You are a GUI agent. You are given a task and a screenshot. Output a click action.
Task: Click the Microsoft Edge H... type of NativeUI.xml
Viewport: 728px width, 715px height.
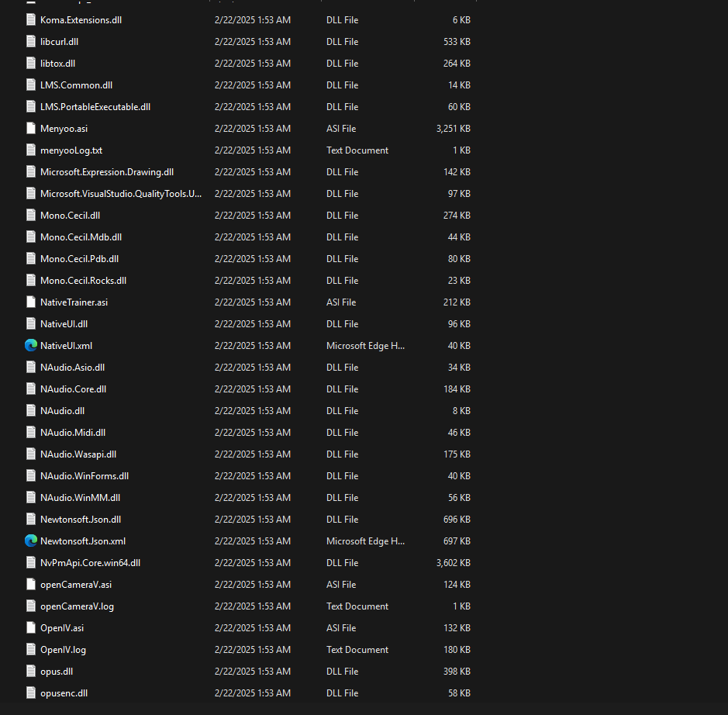coord(365,346)
